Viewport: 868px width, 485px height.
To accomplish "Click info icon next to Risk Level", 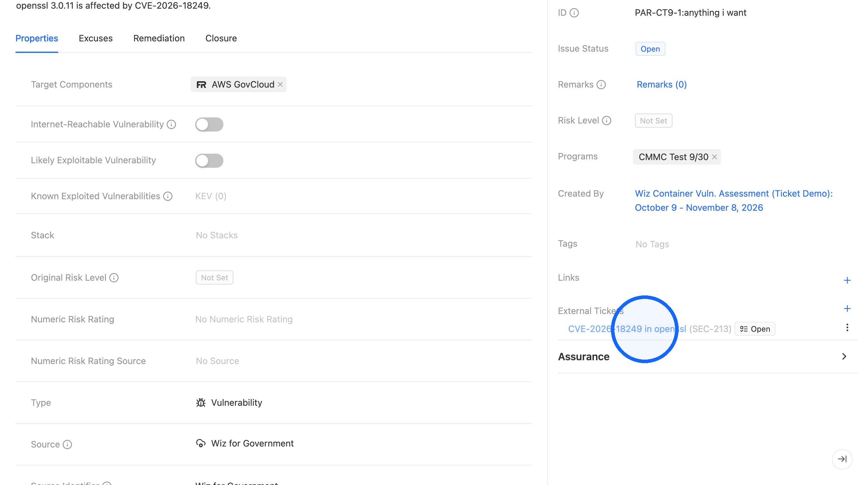I will (606, 121).
